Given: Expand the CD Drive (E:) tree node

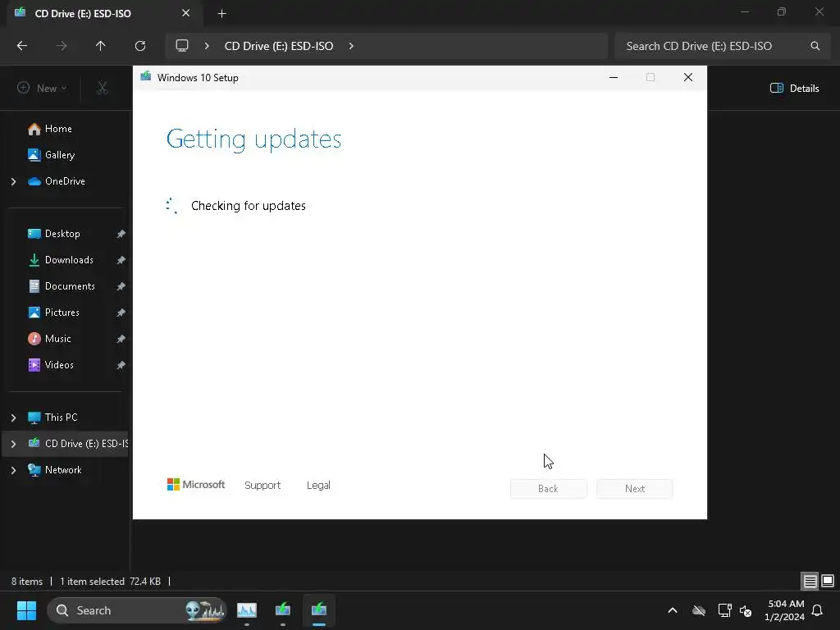Looking at the screenshot, I should (x=13, y=444).
